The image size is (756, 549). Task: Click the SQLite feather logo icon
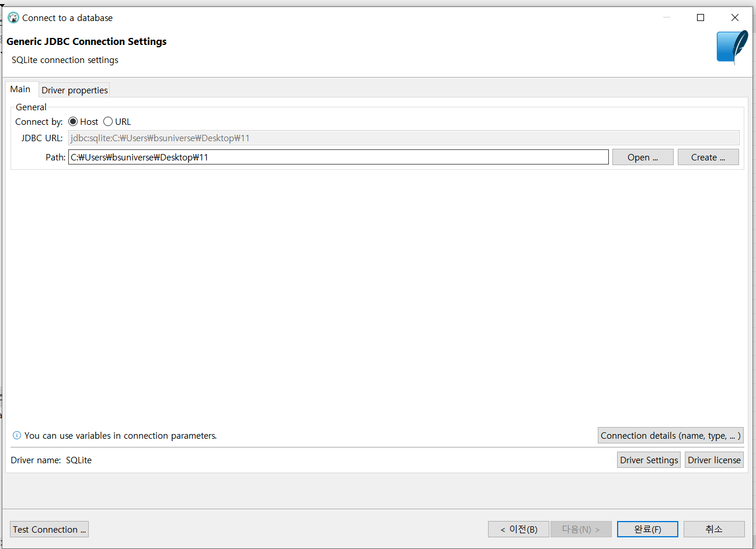pos(732,48)
